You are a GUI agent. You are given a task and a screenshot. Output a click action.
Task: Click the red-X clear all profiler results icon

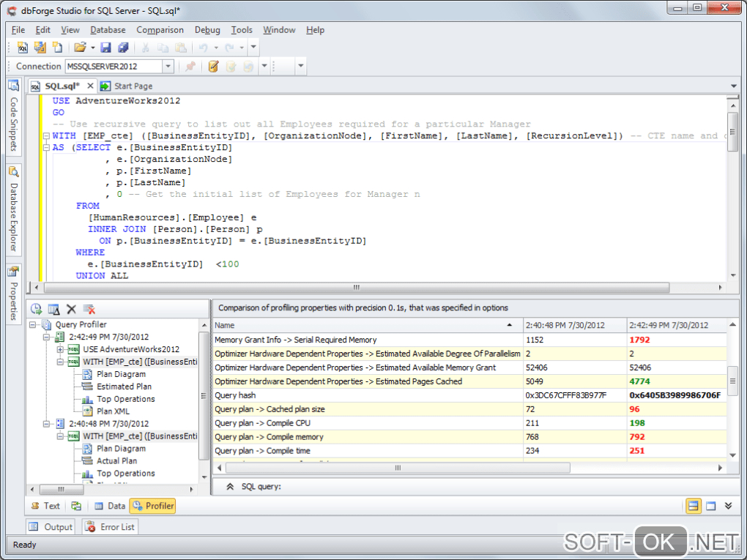[x=89, y=310]
